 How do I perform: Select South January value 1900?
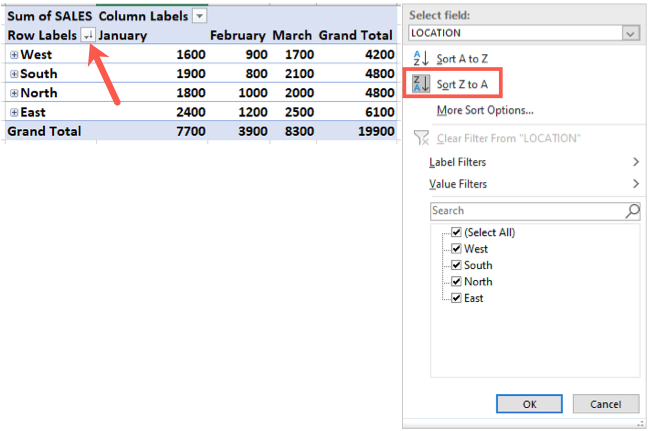point(191,73)
